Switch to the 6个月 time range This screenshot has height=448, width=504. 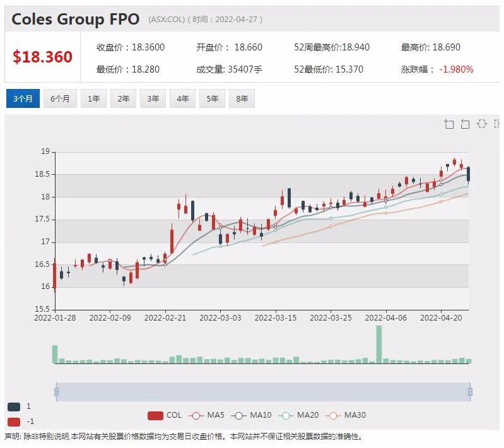60,98
